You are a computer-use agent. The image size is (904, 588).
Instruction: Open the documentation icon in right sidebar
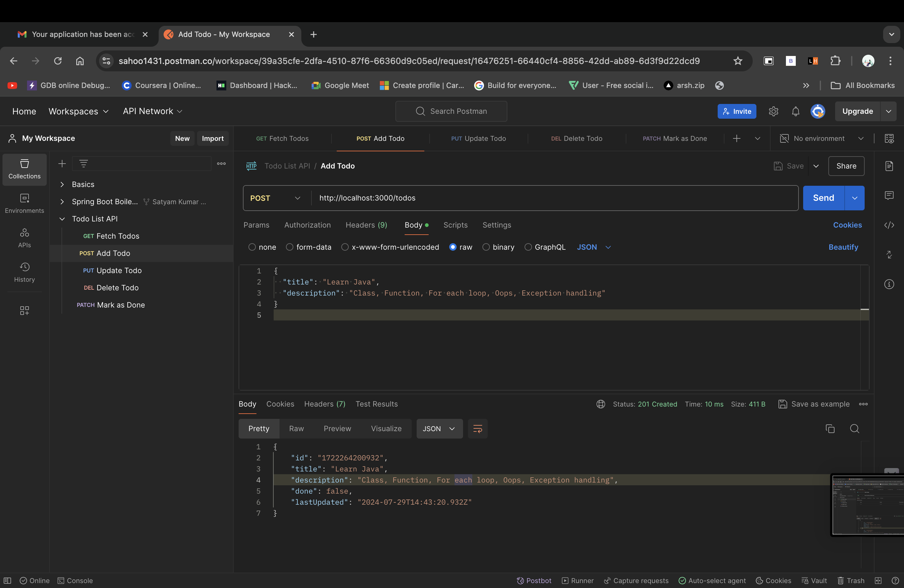click(x=889, y=166)
